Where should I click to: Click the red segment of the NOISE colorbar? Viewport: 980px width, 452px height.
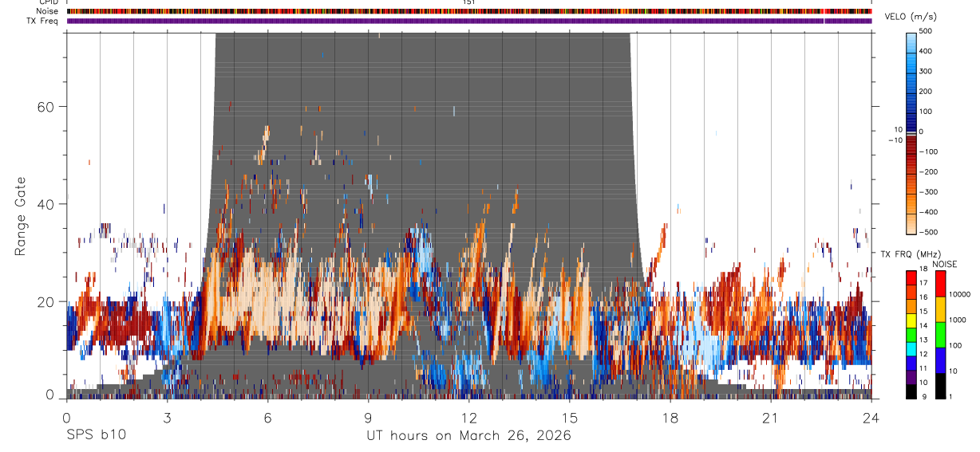[941, 285]
